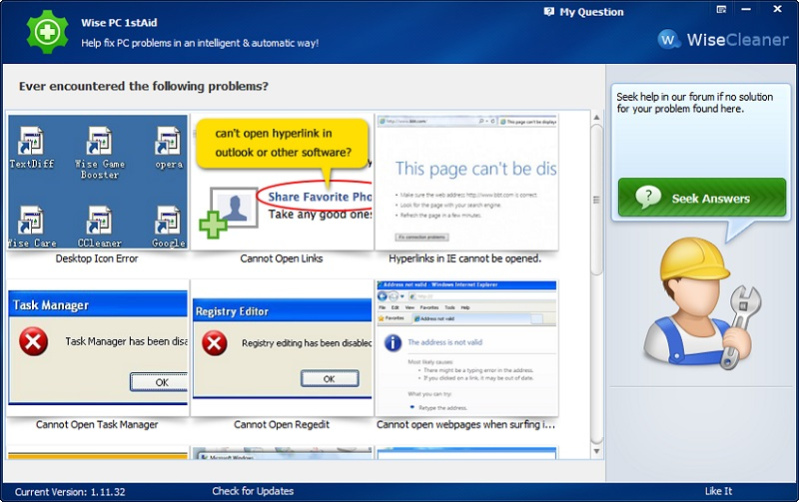Click scrollbar up arrow in problems list
Screen dimensions: 799x502
pos(596,117)
